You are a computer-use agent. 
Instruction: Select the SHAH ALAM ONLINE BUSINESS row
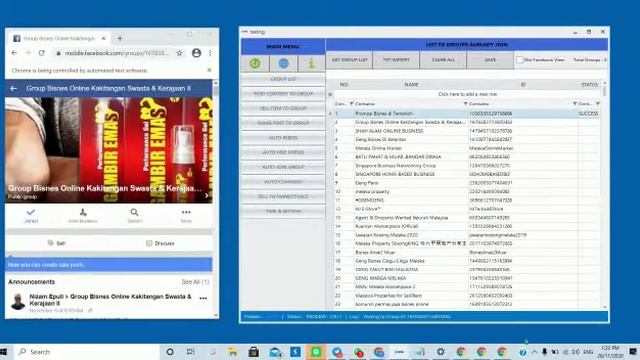point(467,131)
